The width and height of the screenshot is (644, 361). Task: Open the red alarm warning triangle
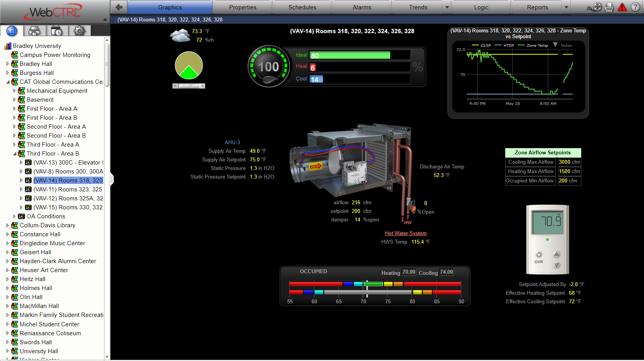click(x=622, y=7)
